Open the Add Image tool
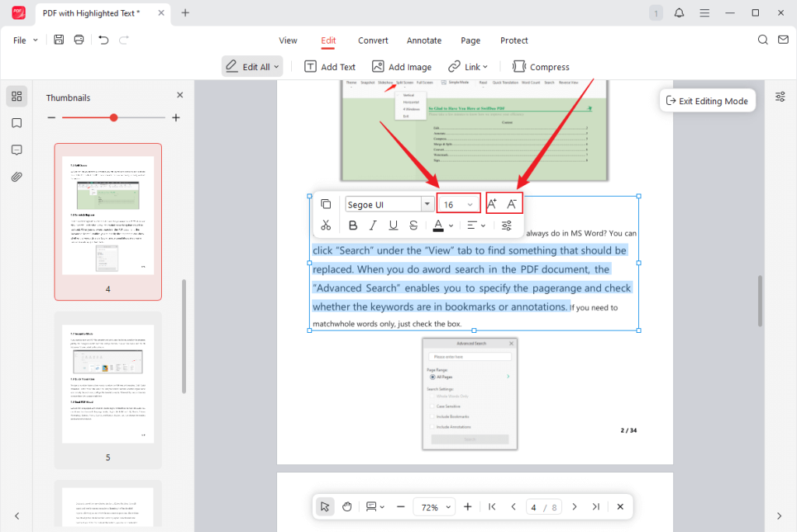The height and width of the screenshot is (532, 797). 402,66
